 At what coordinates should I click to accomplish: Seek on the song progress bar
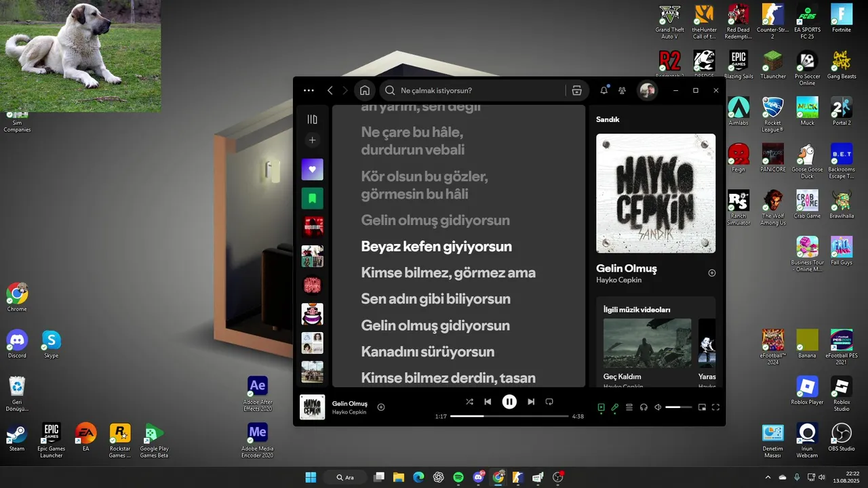(x=509, y=416)
